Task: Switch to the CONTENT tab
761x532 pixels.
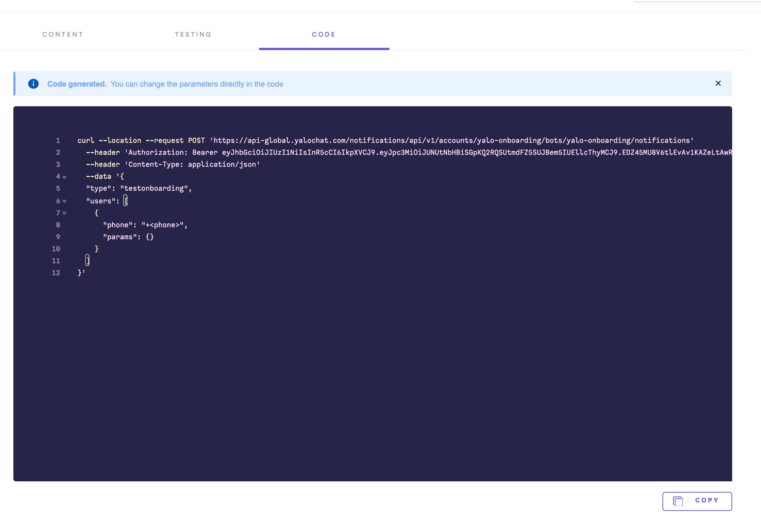Action: click(x=63, y=34)
